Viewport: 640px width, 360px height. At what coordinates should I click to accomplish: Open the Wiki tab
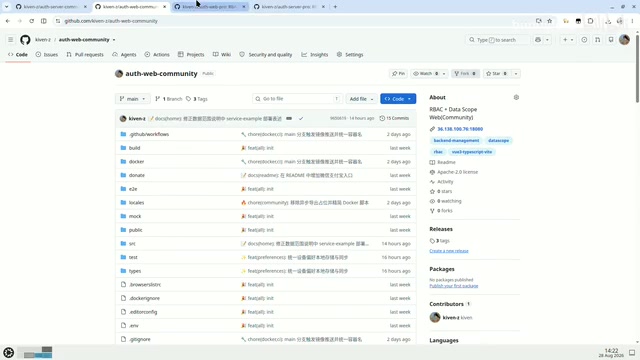222,54
